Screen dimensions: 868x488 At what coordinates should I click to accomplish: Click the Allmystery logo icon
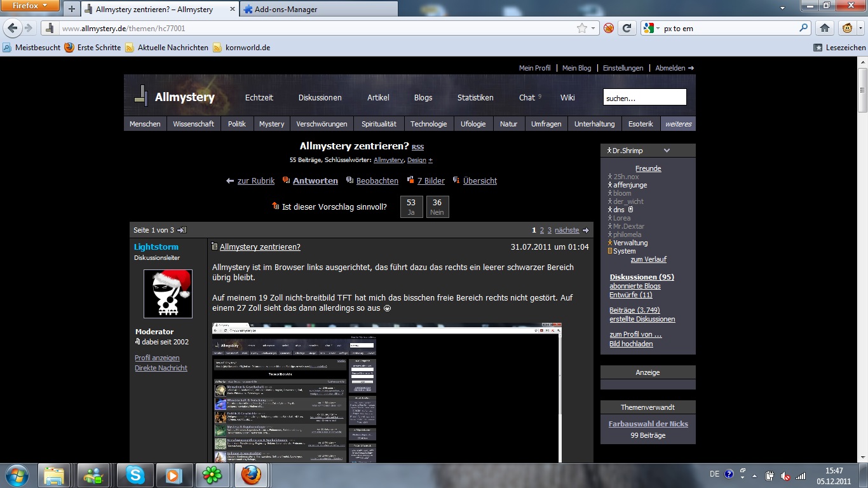[x=140, y=96]
